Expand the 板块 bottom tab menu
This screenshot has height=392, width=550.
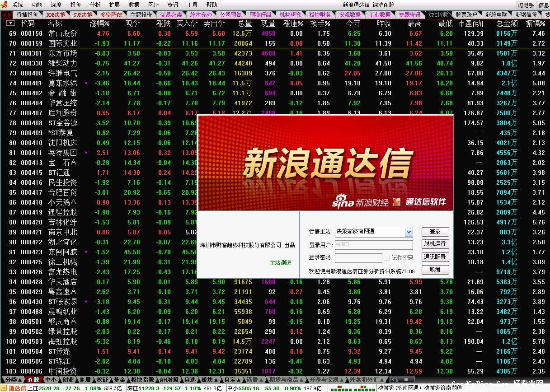pyautogui.click(x=209, y=380)
